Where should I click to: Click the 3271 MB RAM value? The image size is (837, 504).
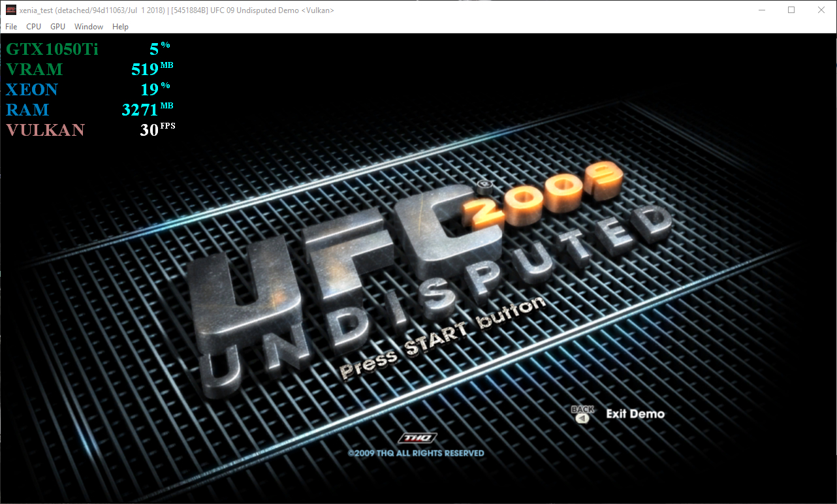point(148,110)
